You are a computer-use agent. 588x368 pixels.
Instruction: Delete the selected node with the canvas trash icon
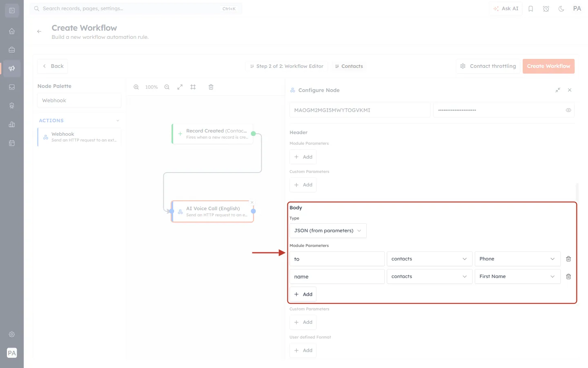point(211,87)
